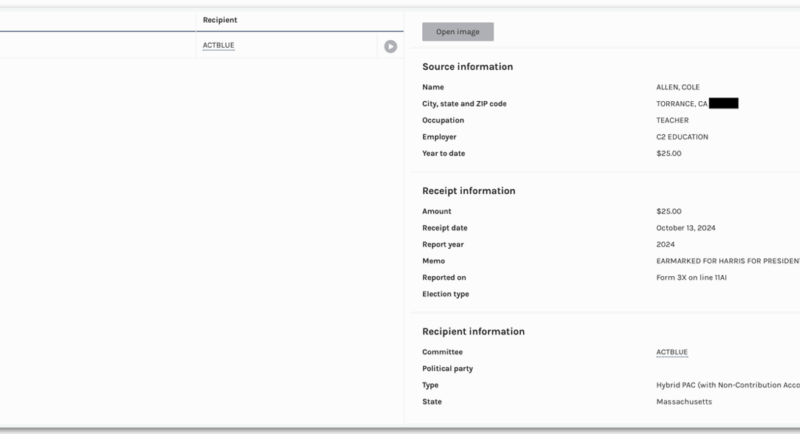
Task: Select the Receipt information heading
Action: [468, 191]
